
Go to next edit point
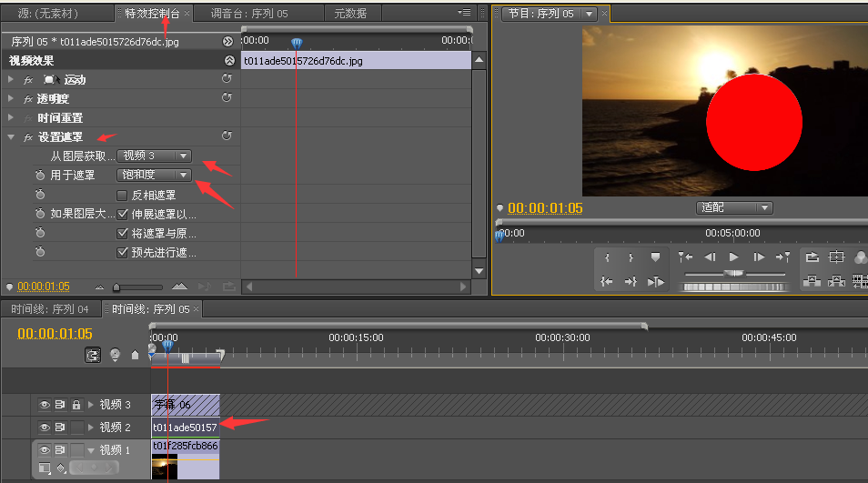[782, 257]
